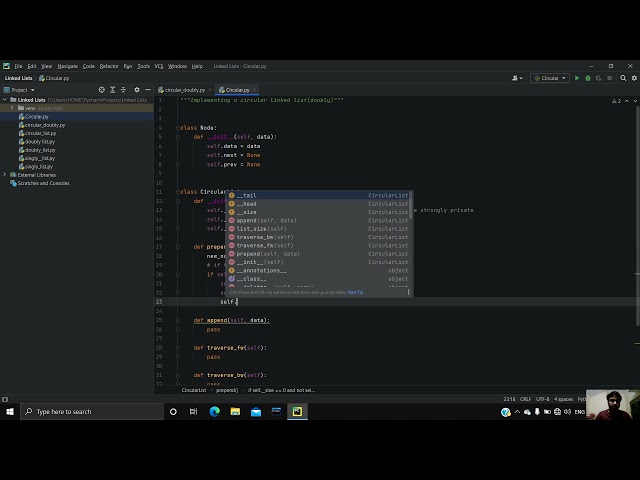The image size is (640, 480).
Task: Open the Refactor menu
Action: tap(109, 66)
